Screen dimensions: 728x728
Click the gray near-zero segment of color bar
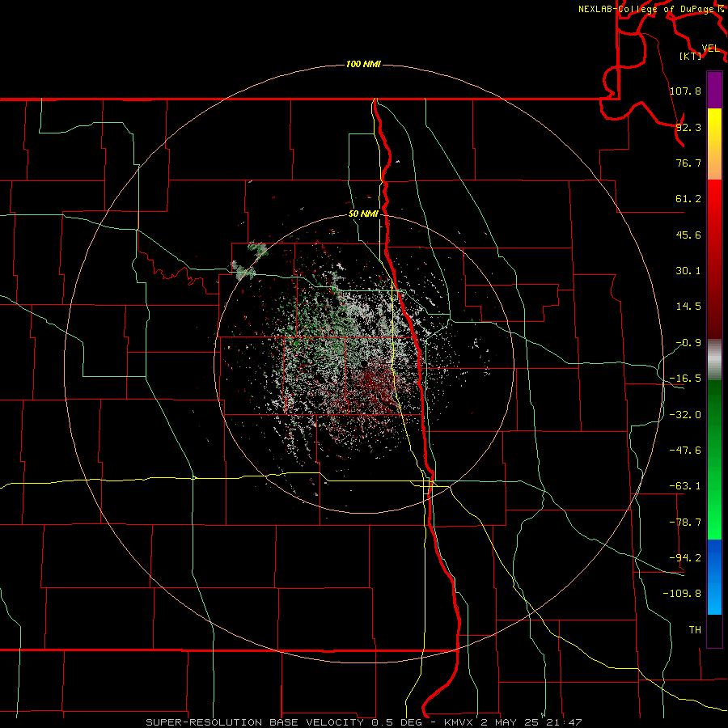(714, 360)
